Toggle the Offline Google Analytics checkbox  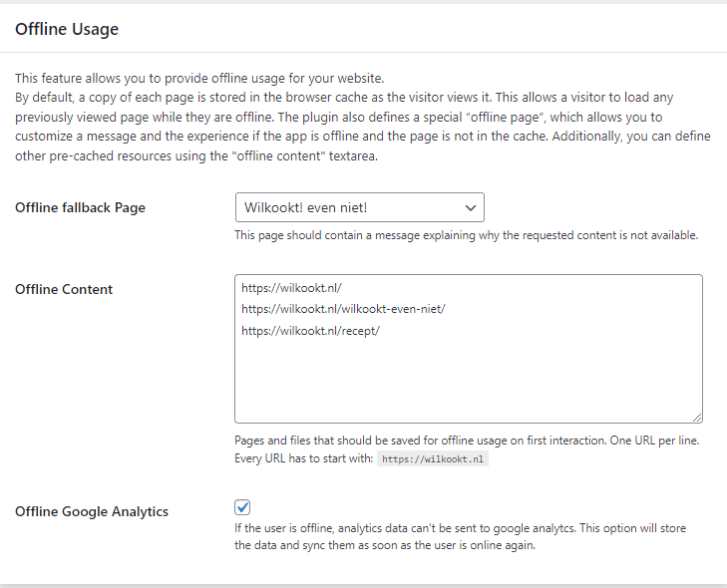(242, 507)
